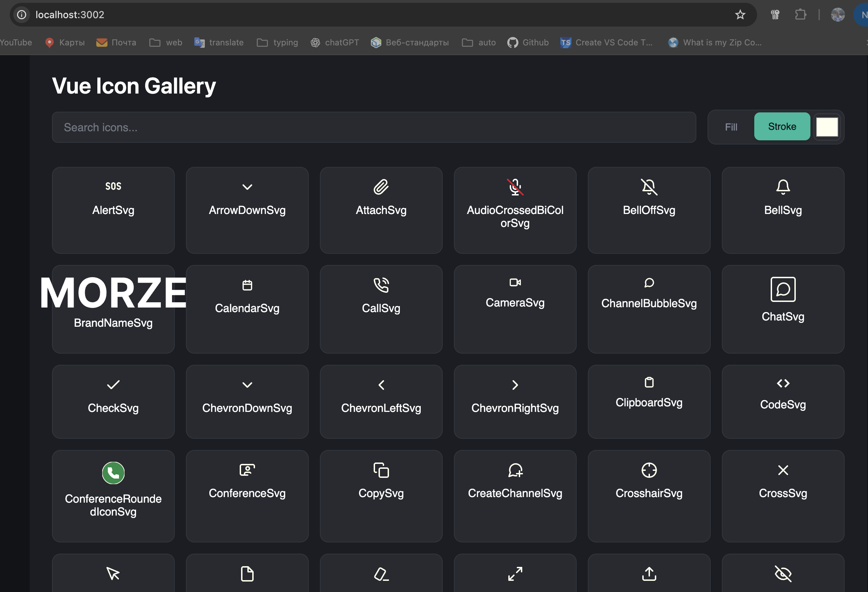This screenshot has height=592, width=868.
Task: Select the ChatSvg boxed chat icon
Action: (783, 289)
